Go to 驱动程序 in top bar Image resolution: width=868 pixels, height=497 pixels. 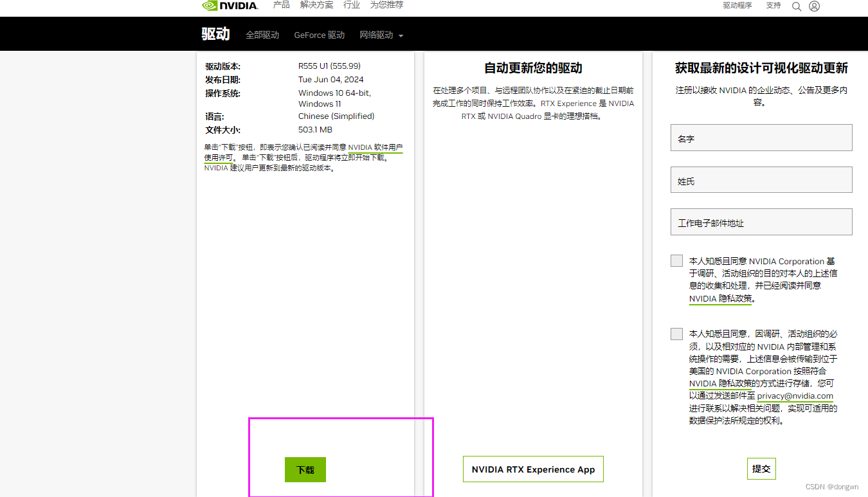(737, 5)
